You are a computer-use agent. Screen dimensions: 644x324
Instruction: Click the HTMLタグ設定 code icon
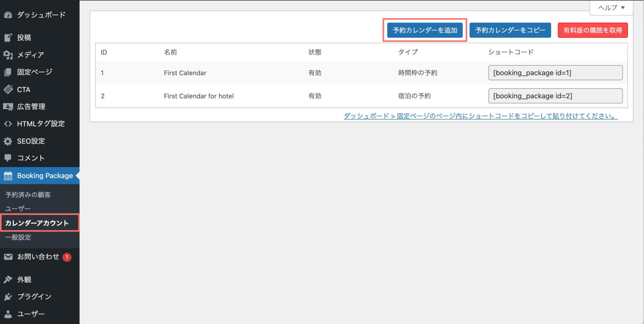pos(8,124)
